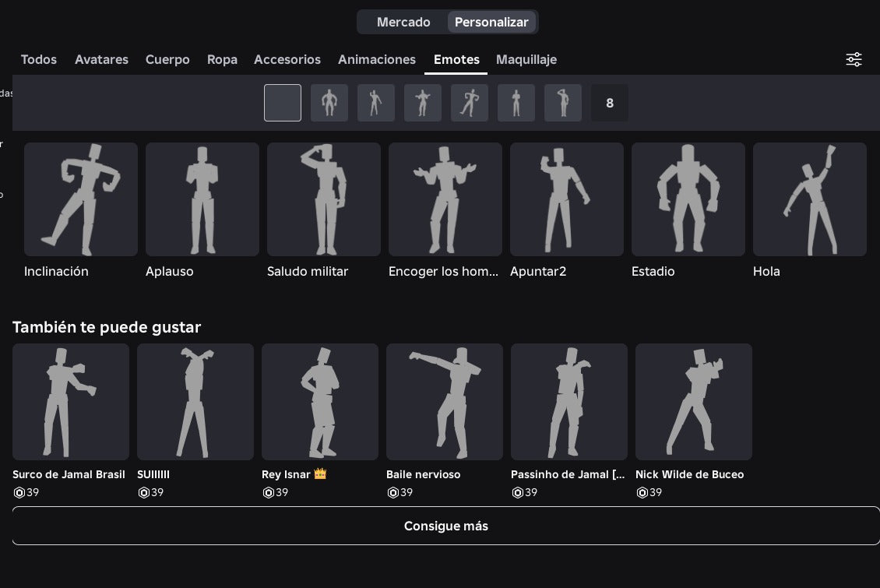
Task: Open the Animaciones tab
Action: click(377, 59)
